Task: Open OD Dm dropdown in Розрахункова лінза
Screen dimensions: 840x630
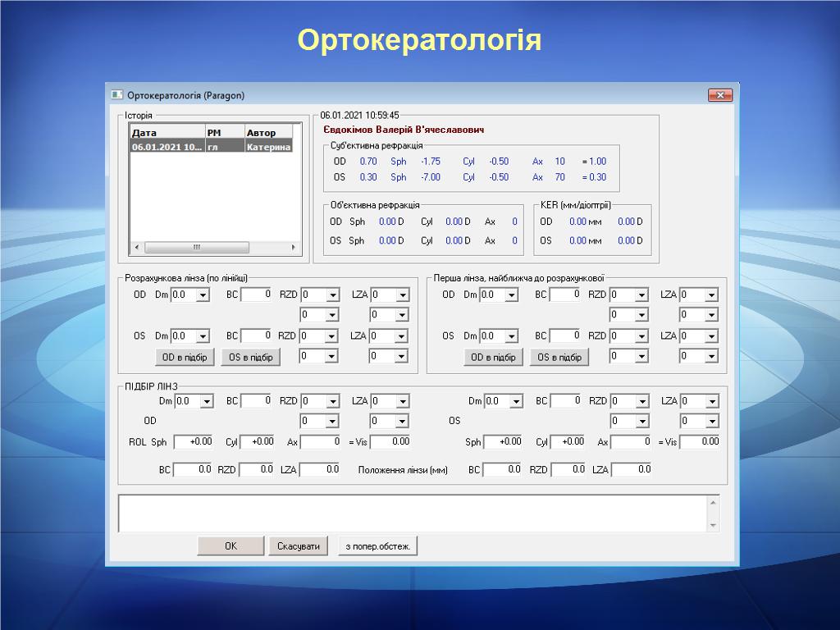Action: 202,295
